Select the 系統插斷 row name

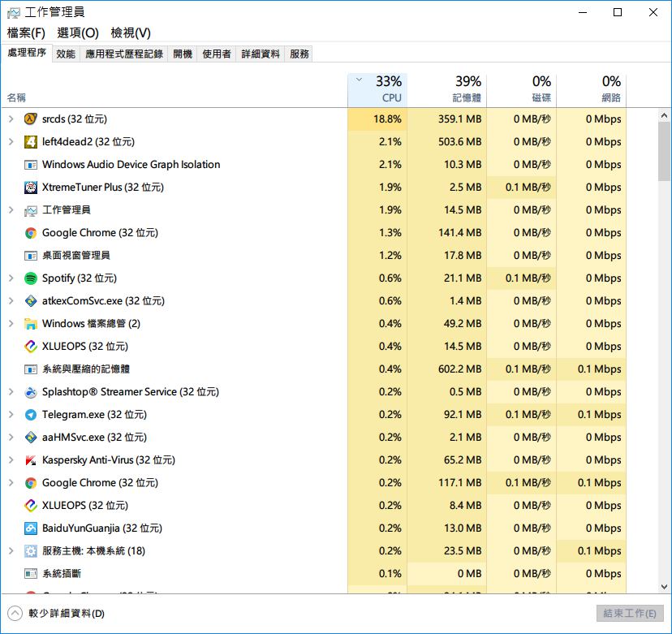click(62, 574)
